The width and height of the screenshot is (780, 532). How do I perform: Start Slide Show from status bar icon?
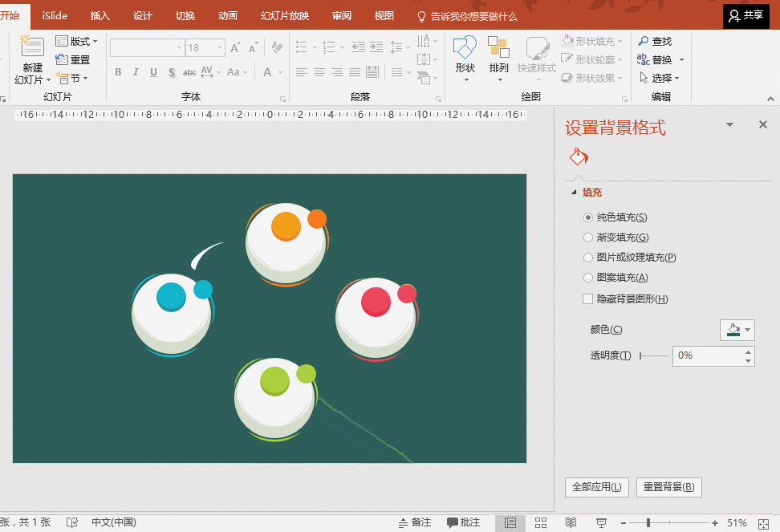(601, 523)
